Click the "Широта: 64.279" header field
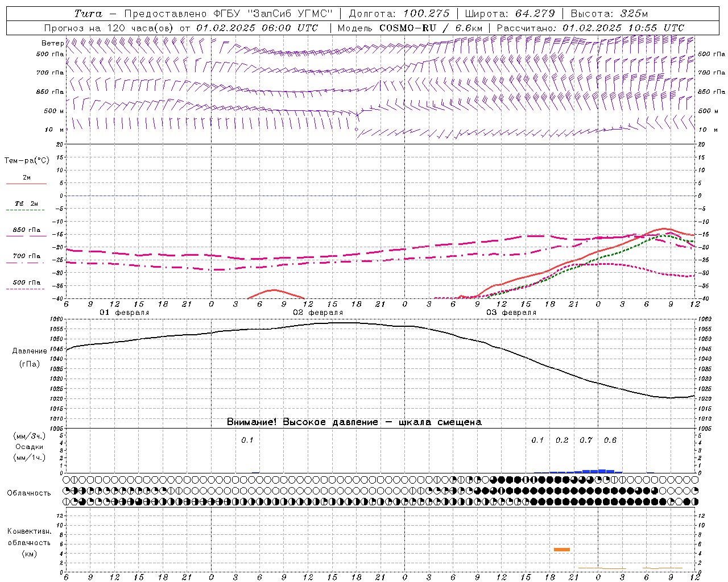The image size is (728, 582). (x=510, y=14)
